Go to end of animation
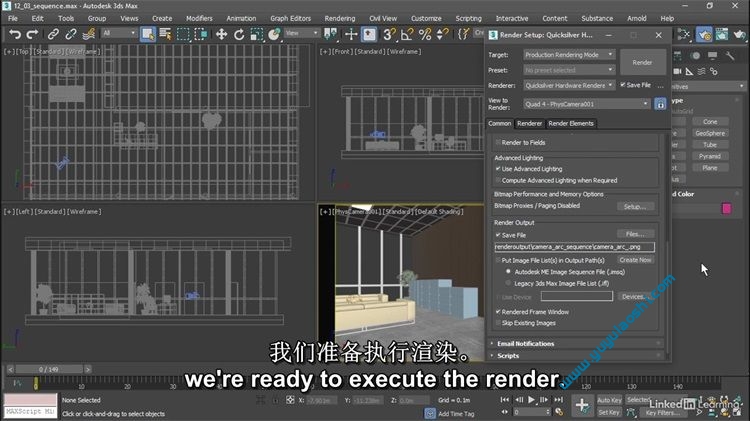The width and height of the screenshot is (750, 421). (x=558, y=399)
